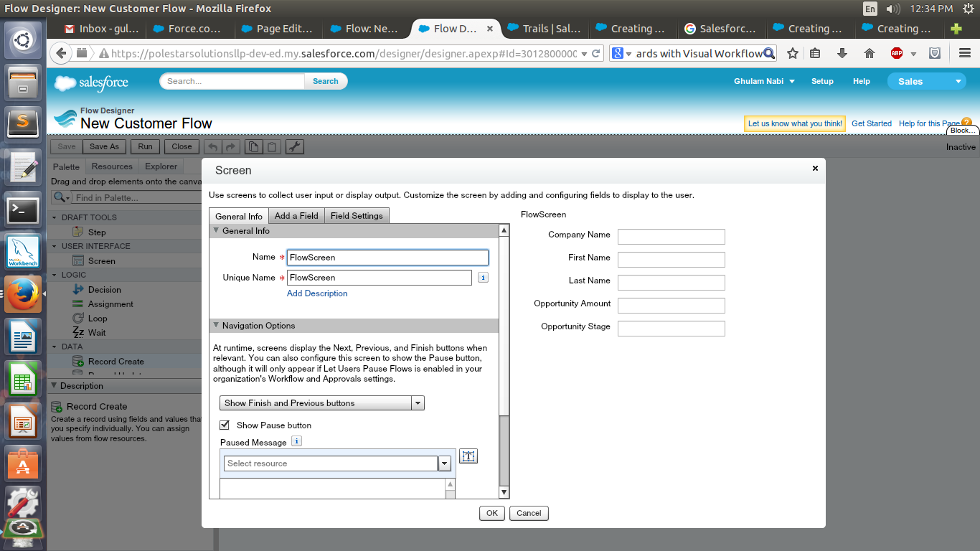Open the Resources tab in the sidebar
Screen dimensions: 980x551
click(112, 166)
